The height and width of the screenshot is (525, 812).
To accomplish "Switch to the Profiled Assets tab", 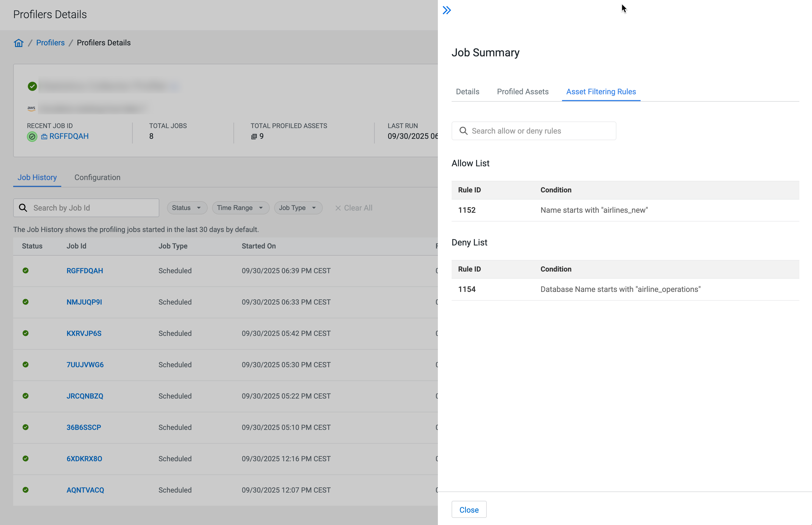I will (x=522, y=92).
